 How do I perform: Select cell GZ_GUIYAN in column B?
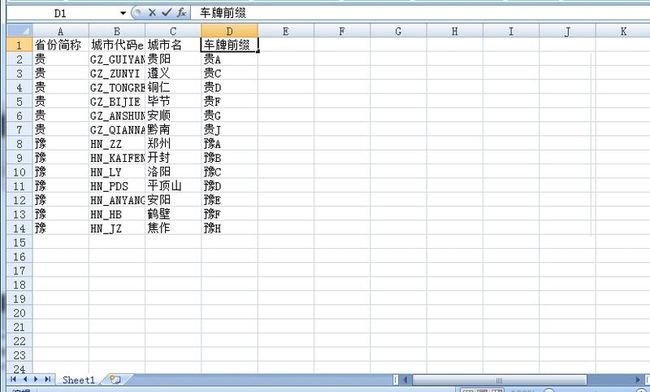tap(117, 59)
